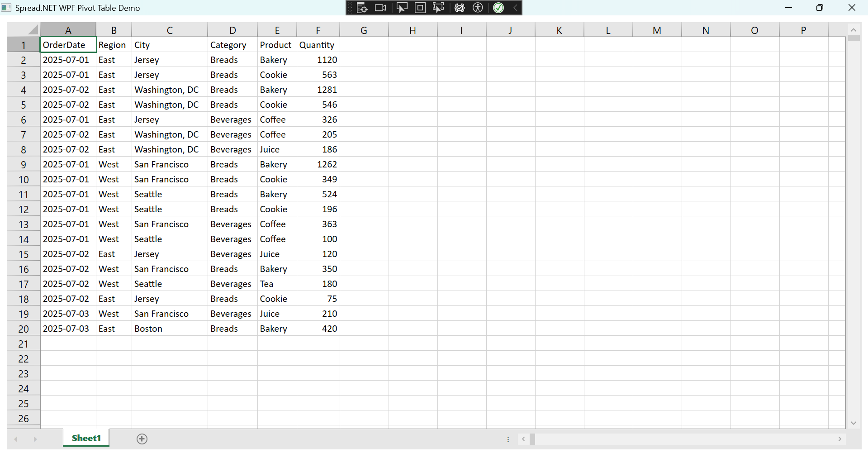Minimize the Spread.NET demo window
868x453 pixels.
(x=788, y=8)
